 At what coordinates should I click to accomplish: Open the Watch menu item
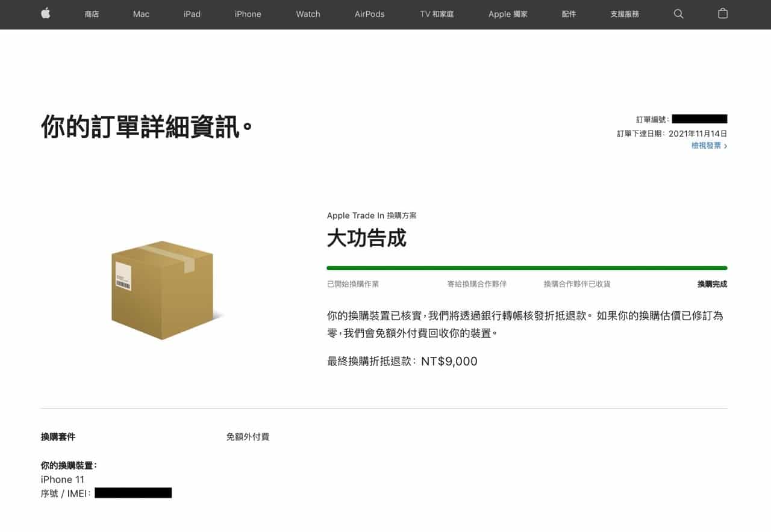coord(308,14)
